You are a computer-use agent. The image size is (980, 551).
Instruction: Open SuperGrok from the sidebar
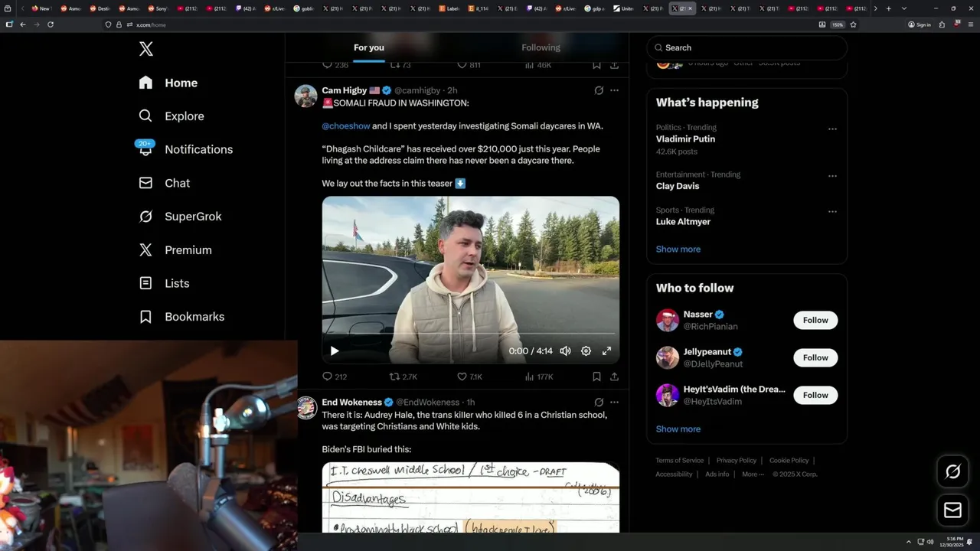(x=181, y=217)
